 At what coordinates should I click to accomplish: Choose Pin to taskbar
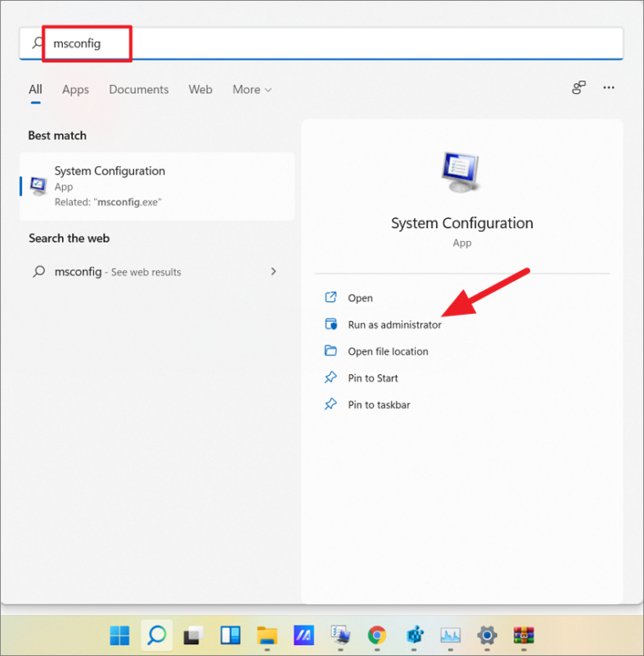[x=379, y=405]
